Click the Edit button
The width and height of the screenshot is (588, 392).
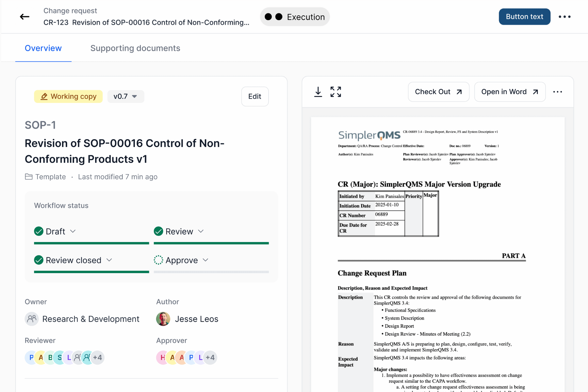click(x=255, y=96)
